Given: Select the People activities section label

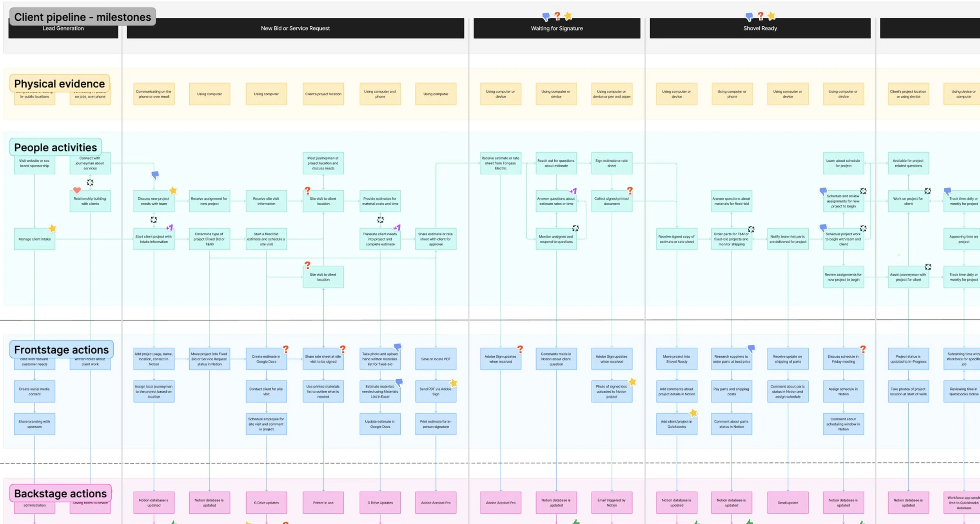Looking at the screenshot, I should (55, 147).
